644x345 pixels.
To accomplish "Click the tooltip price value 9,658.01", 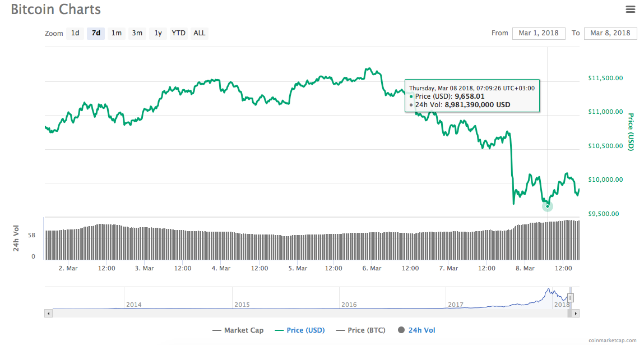I will click(470, 96).
